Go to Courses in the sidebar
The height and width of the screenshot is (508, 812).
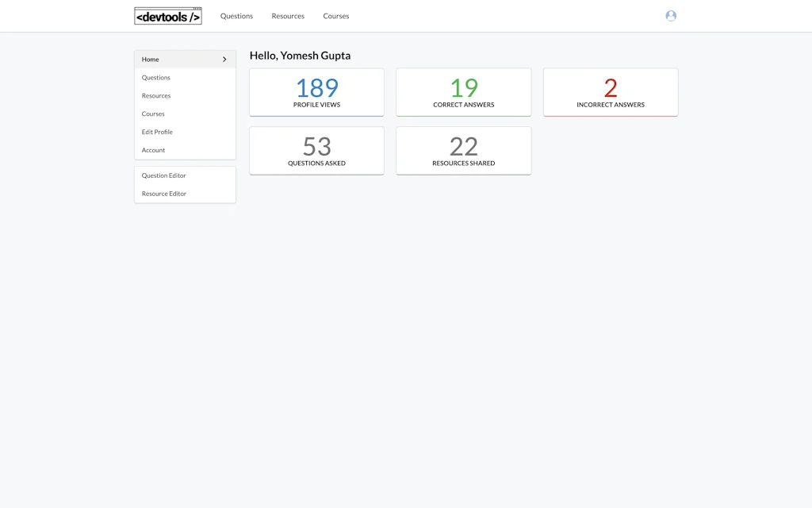pyautogui.click(x=185, y=114)
